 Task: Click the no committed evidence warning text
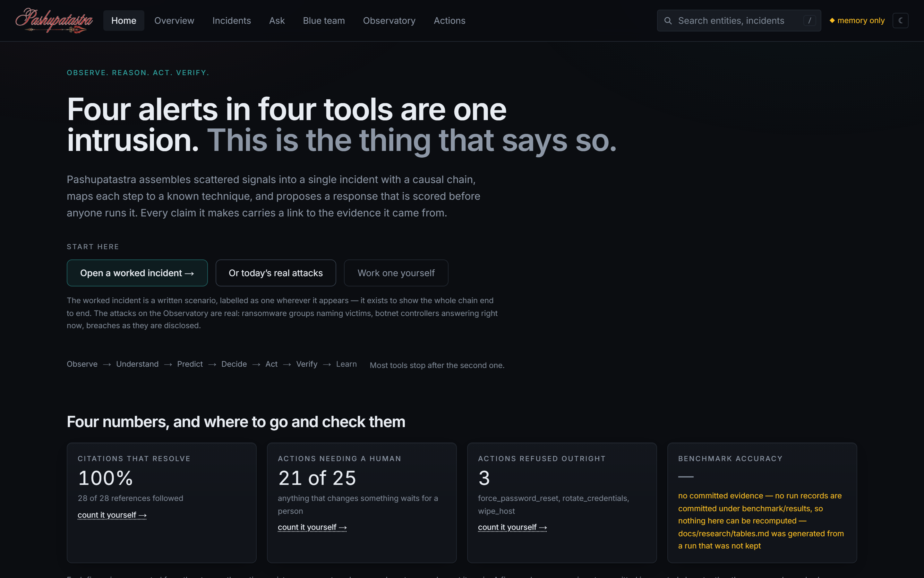coord(761,521)
